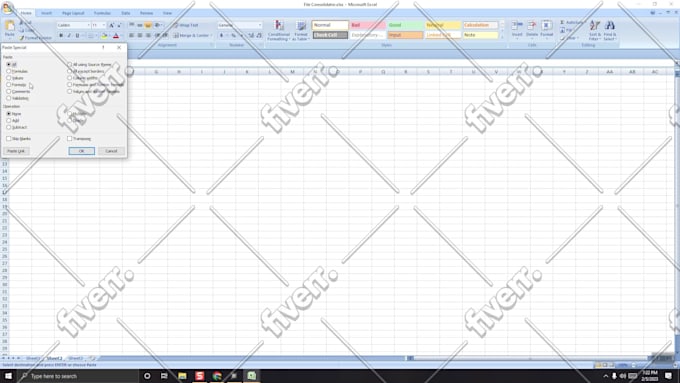Open Excel from the taskbar

(252, 376)
